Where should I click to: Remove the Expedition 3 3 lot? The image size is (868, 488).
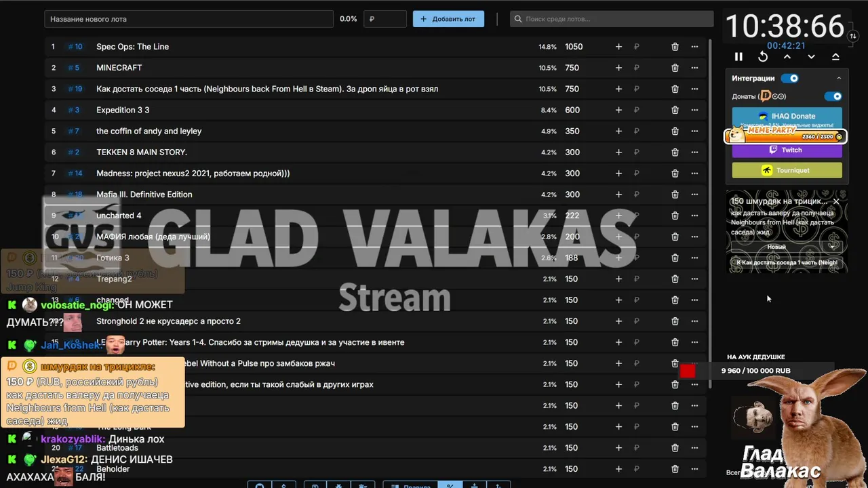pos(675,110)
